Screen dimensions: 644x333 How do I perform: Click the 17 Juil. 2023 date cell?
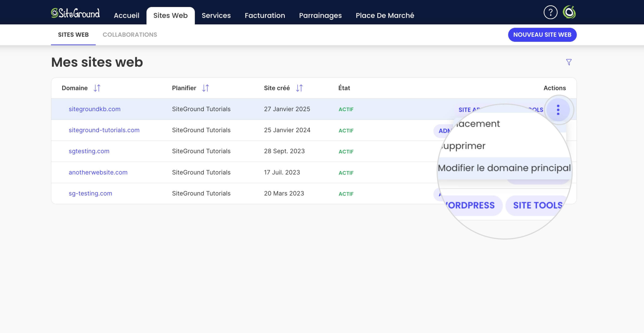tap(282, 172)
